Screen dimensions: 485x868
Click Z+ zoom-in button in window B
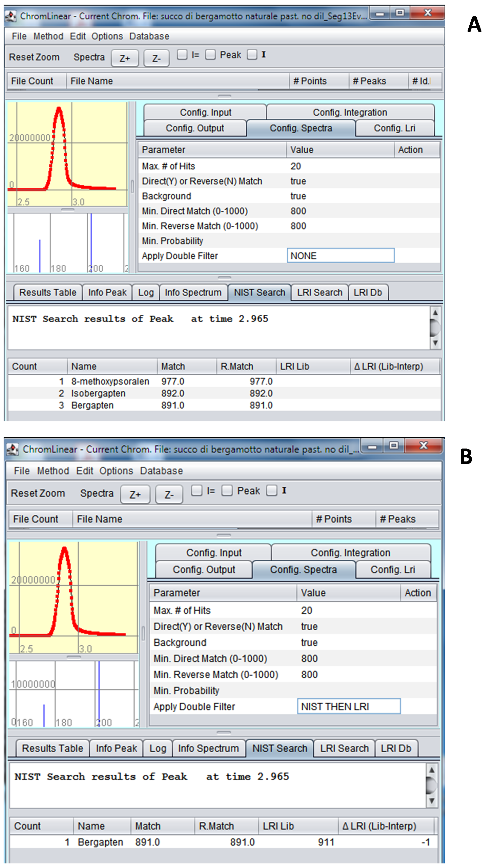[x=135, y=494]
